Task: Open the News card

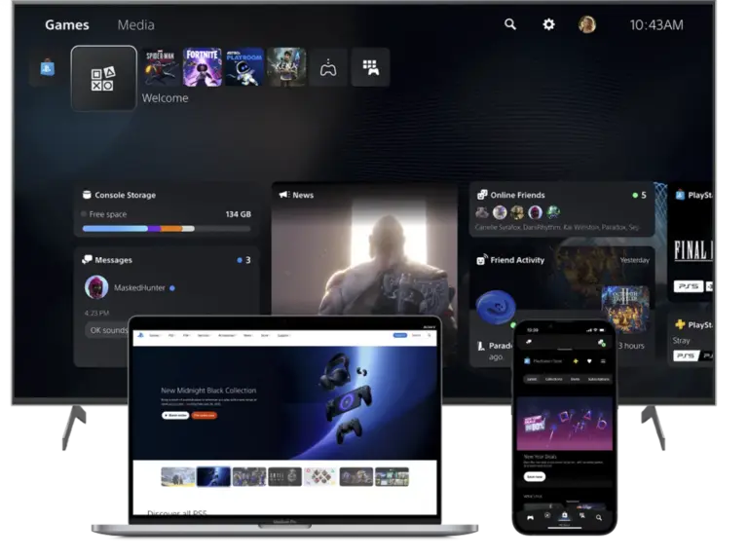Action: point(364,248)
